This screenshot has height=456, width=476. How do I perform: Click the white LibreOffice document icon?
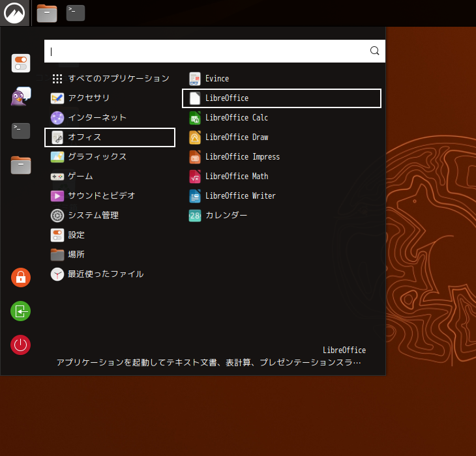click(194, 98)
